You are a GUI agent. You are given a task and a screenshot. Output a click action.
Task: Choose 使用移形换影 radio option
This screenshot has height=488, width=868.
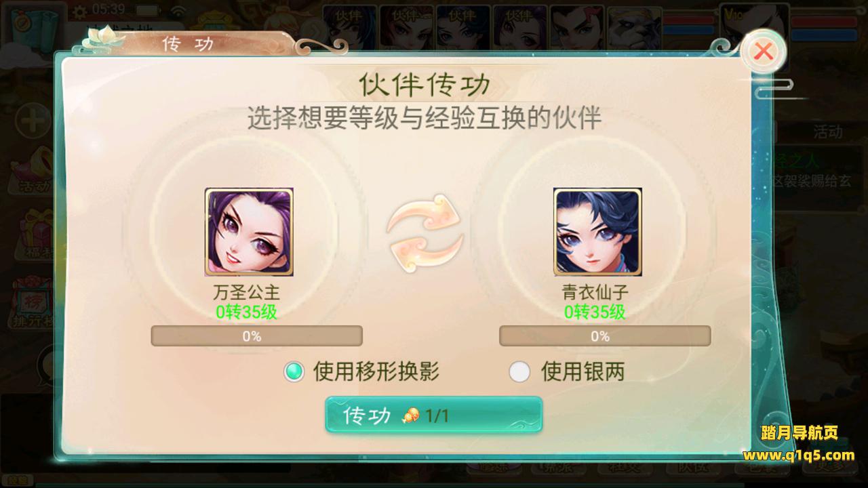[x=362, y=371]
